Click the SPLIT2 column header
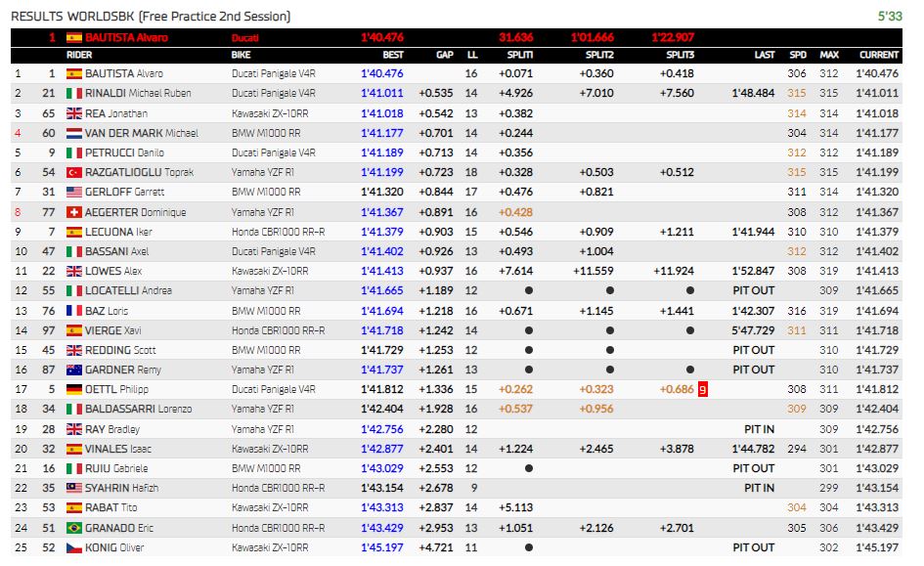The image size is (924, 566). pyautogui.click(x=599, y=55)
